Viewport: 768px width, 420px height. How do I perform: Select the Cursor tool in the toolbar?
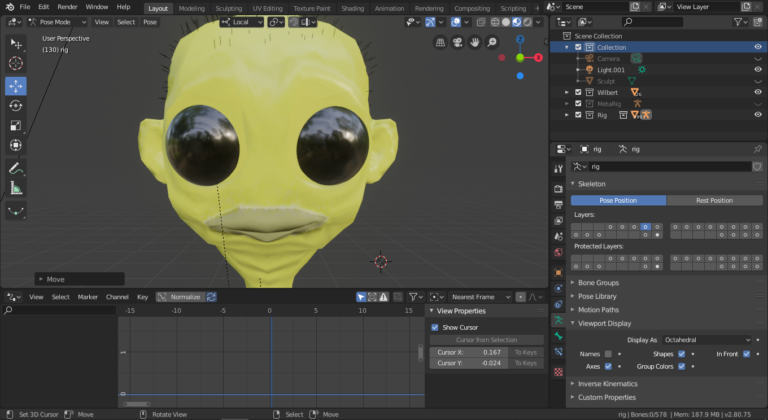(x=16, y=64)
